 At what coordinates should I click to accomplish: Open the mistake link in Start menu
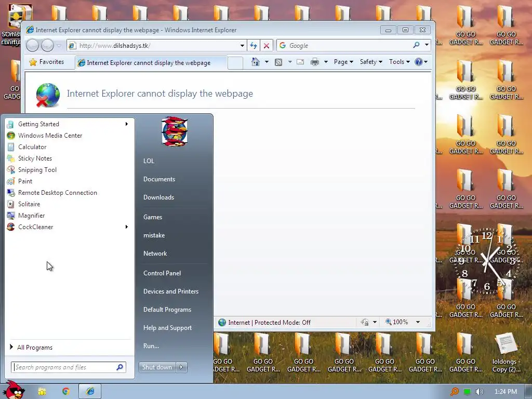tap(154, 235)
